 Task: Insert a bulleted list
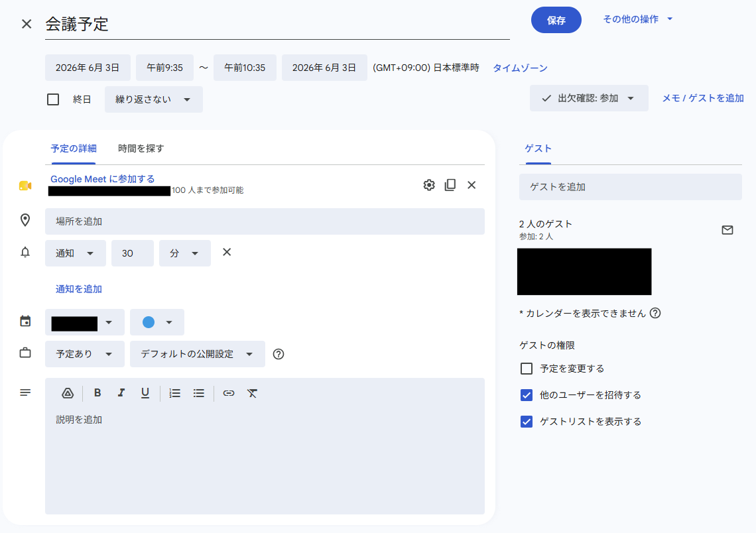tap(199, 393)
